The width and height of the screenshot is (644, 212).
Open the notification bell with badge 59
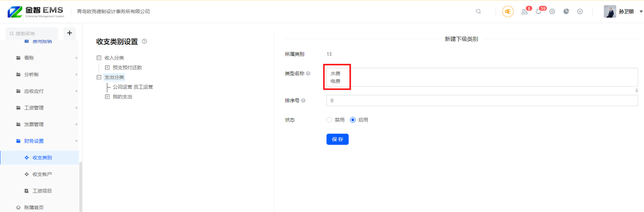(x=538, y=12)
